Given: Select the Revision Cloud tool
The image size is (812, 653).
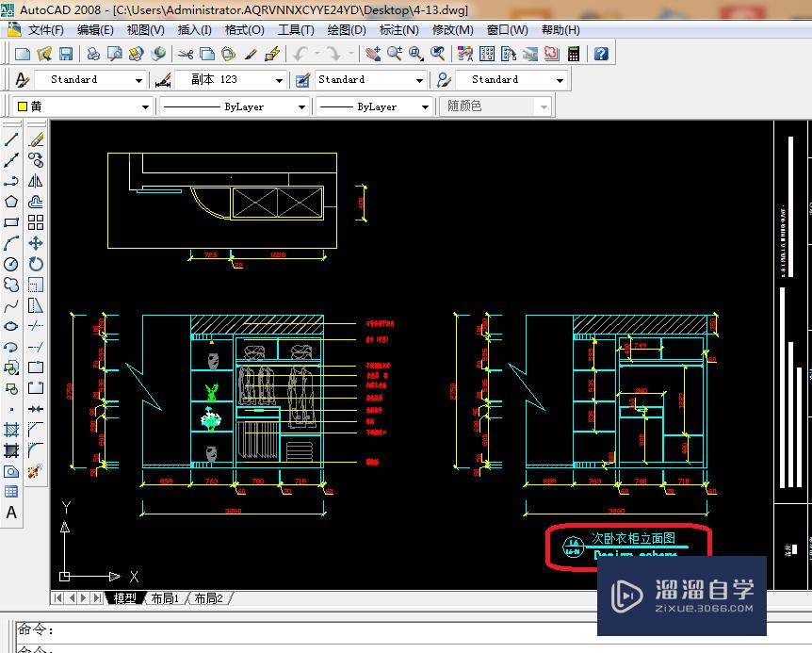Looking at the screenshot, I should pos(11,285).
